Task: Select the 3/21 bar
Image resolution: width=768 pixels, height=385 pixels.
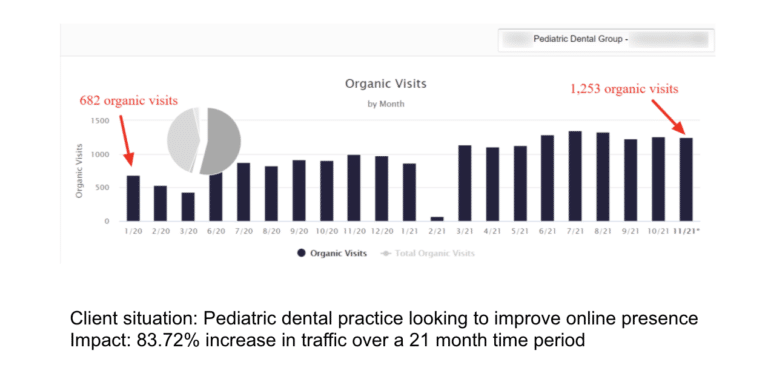Action: (x=464, y=183)
